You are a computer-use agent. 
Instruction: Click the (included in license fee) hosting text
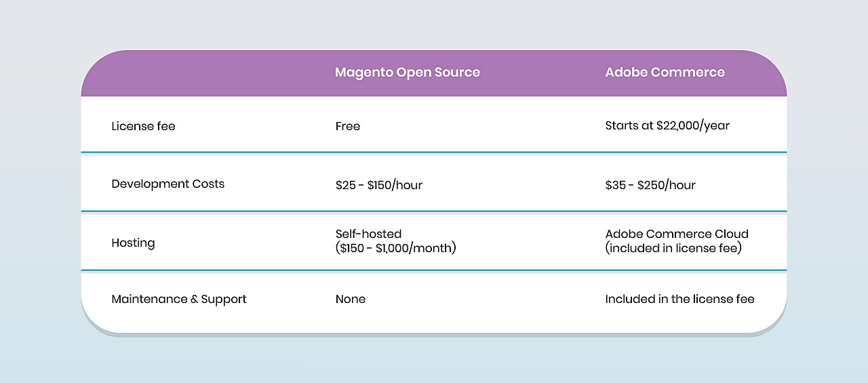click(x=673, y=248)
